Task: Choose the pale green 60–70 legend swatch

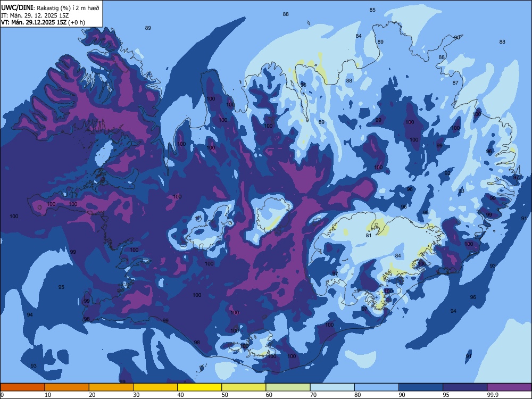Action: 288,387
